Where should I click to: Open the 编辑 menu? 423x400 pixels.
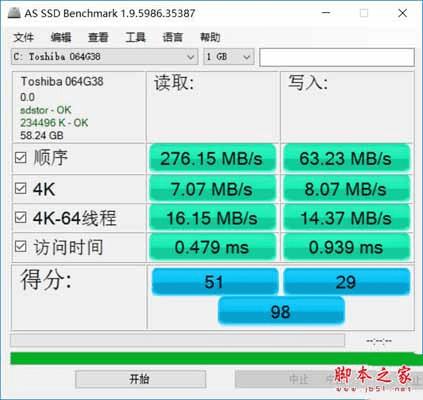(61, 37)
